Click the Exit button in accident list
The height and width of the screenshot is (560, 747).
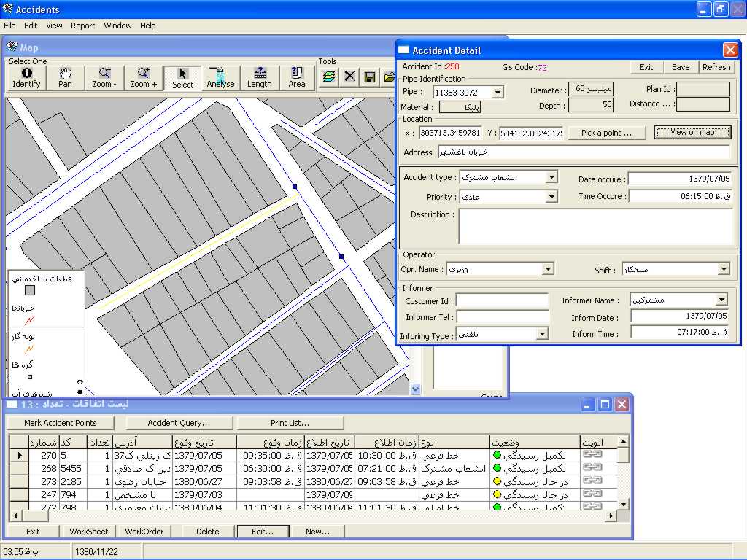pos(33,532)
